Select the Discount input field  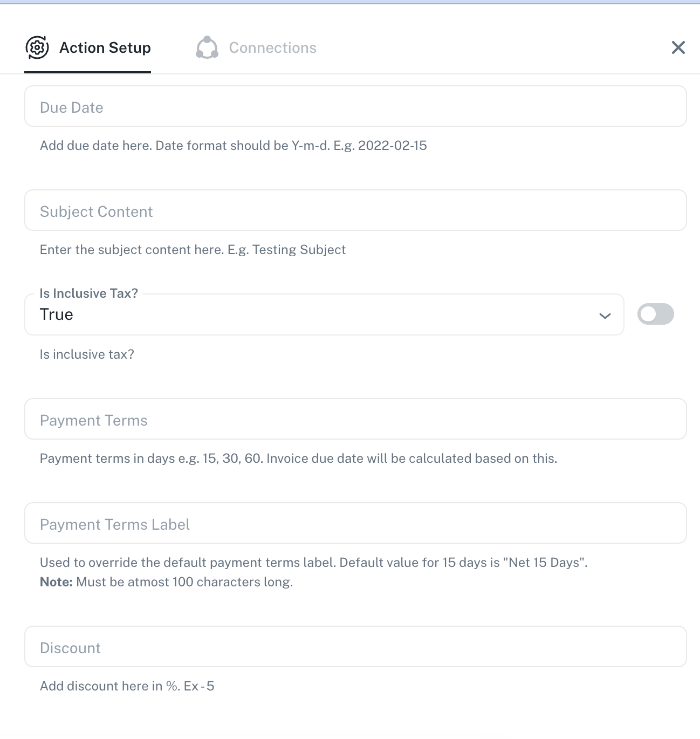tap(355, 647)
